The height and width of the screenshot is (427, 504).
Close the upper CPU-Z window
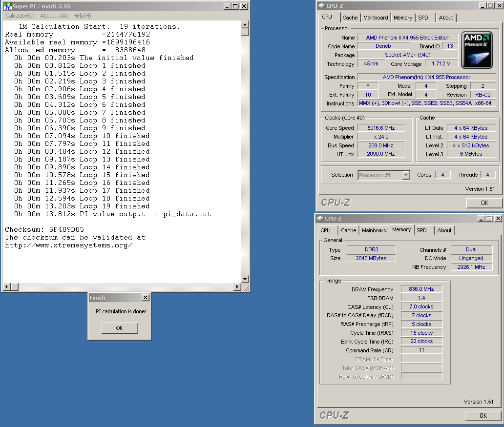(x=499, y=6)
